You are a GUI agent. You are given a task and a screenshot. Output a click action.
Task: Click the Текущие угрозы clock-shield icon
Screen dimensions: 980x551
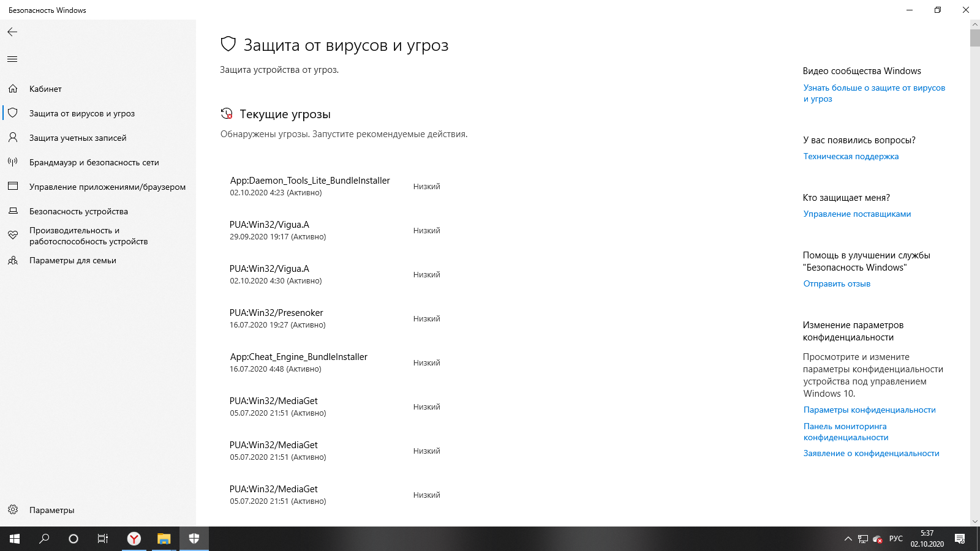227,114
